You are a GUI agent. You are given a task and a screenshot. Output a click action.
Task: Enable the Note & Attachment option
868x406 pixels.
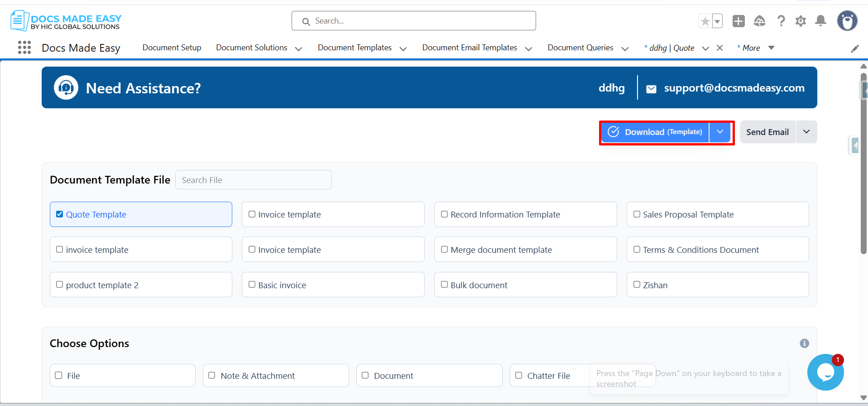211,375
